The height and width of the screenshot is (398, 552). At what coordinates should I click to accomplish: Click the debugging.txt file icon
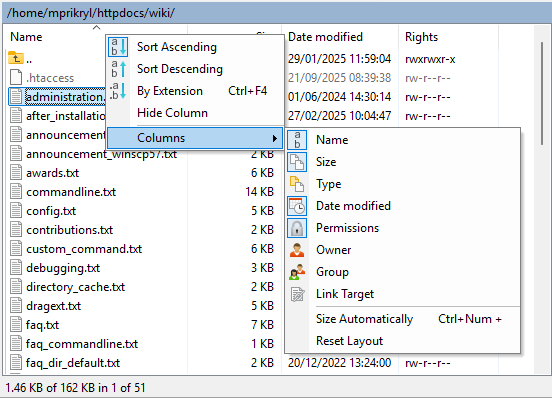[x=16, y=267]
